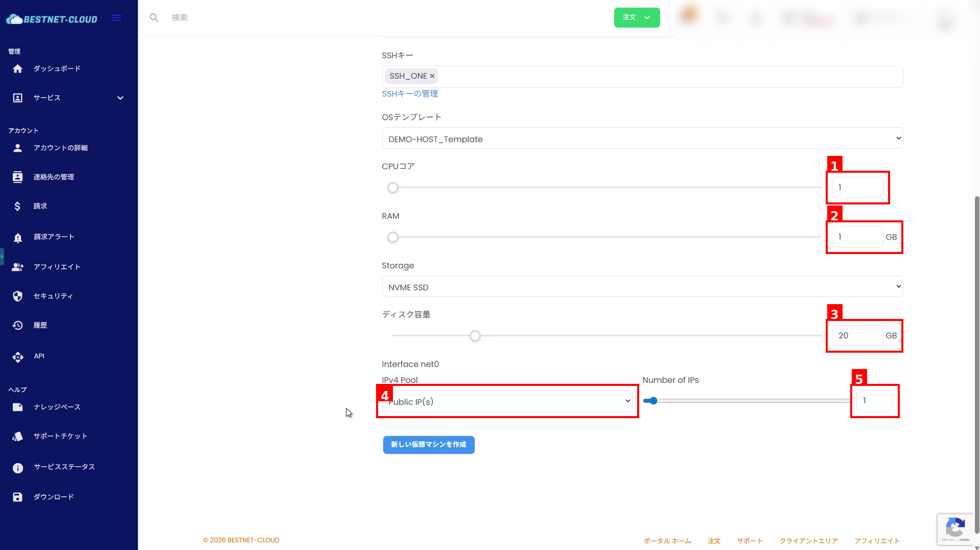
Task: Open サポートチケット in the sidebar
Action: click(x=60, y=437)
